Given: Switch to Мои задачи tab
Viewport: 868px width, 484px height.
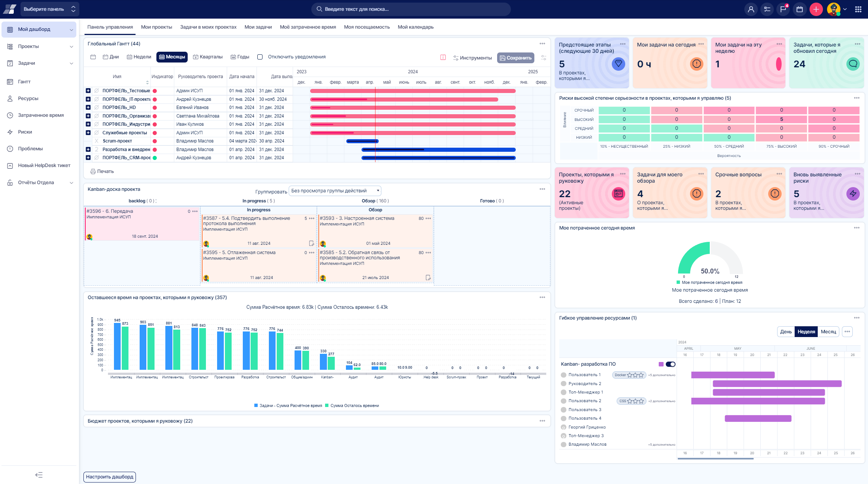Looking at the screenshot, I should (x=258, y=27).
